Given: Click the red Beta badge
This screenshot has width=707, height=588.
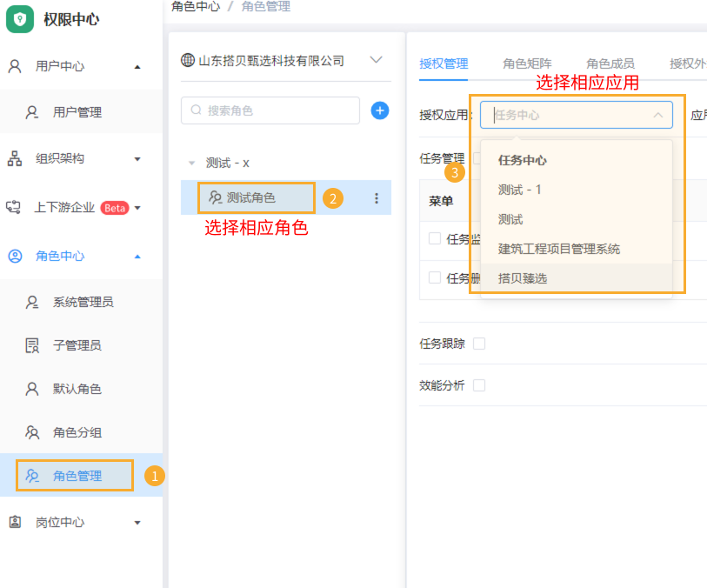Looking at the screenshot, I should tap(115, 208).
